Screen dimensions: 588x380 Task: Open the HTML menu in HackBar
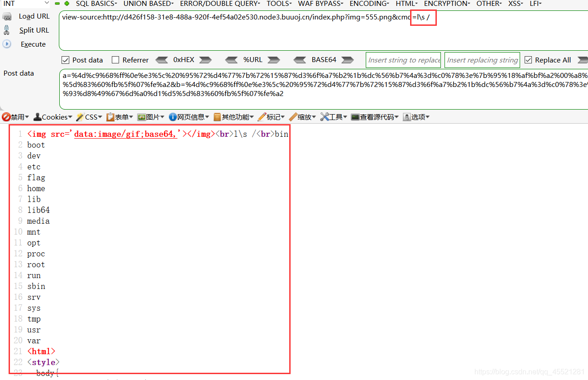click(x=407, y=4)
